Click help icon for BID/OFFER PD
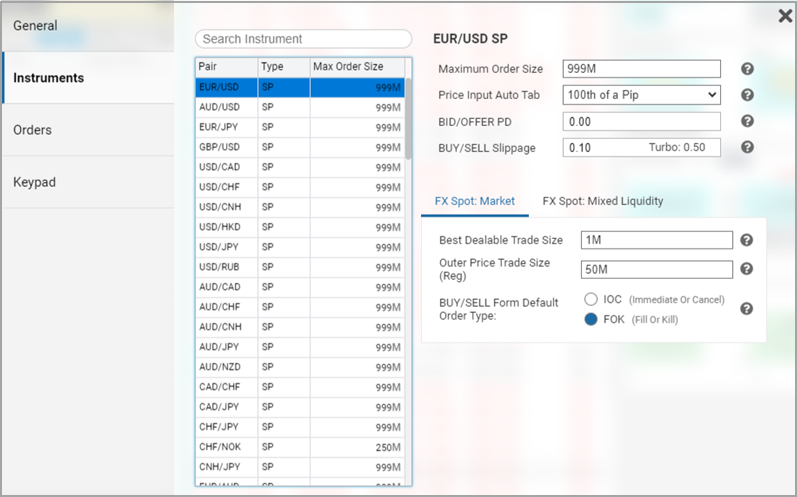The height and width of the screenshot is (497, 797). (x=746, y=121)
